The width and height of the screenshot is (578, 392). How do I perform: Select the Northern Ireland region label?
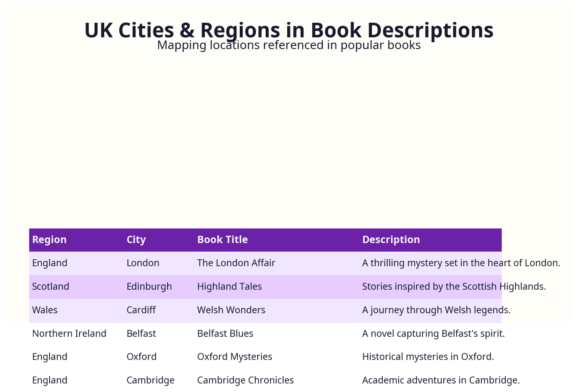tap(69, 334)
